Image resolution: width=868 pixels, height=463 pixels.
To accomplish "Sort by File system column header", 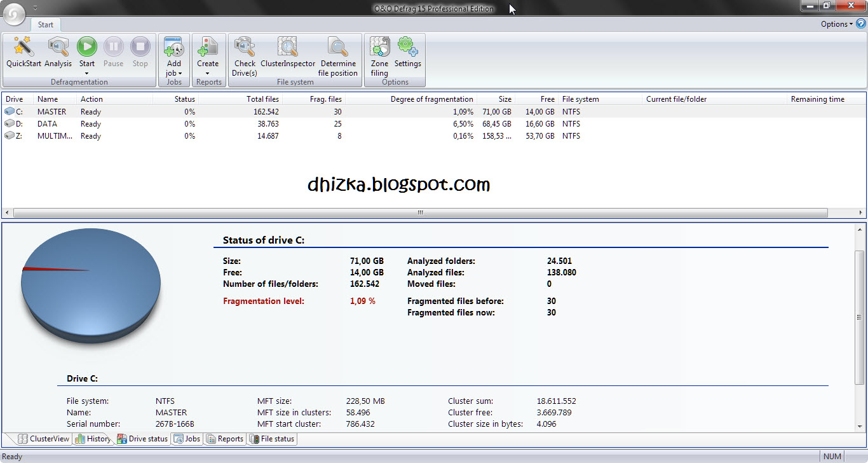I will point(600,99).
